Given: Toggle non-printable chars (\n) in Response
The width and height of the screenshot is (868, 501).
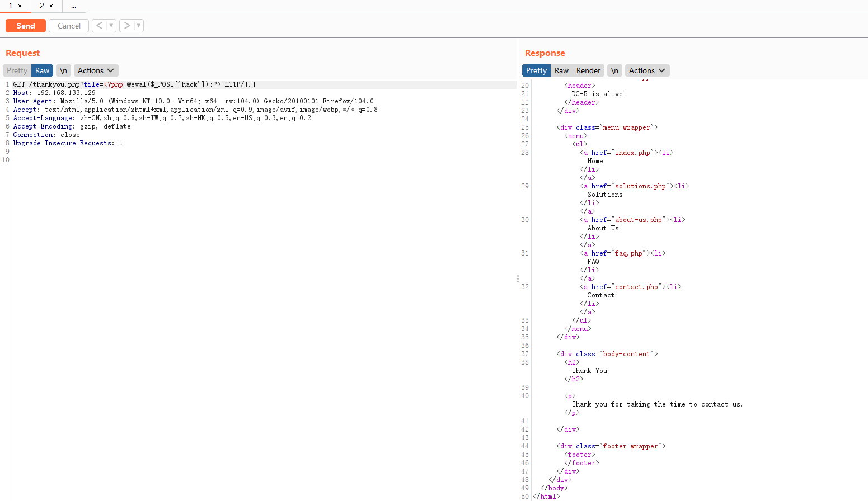Looking at the screenshot, I should click(614, 70).
